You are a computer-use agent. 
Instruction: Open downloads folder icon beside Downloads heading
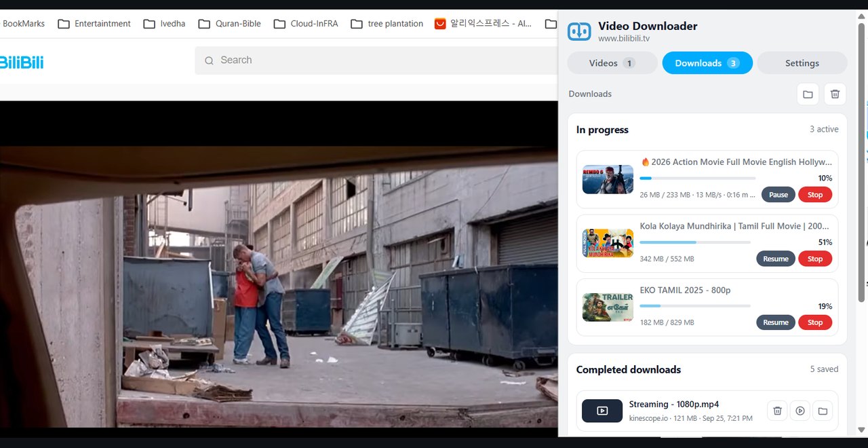pyautogui.click(x=808, y=94)
